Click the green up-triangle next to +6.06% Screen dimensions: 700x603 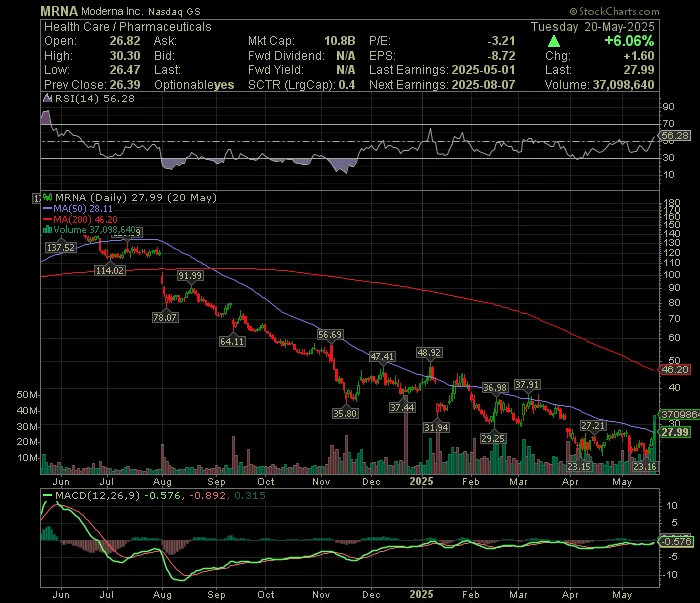click(554, 42)
